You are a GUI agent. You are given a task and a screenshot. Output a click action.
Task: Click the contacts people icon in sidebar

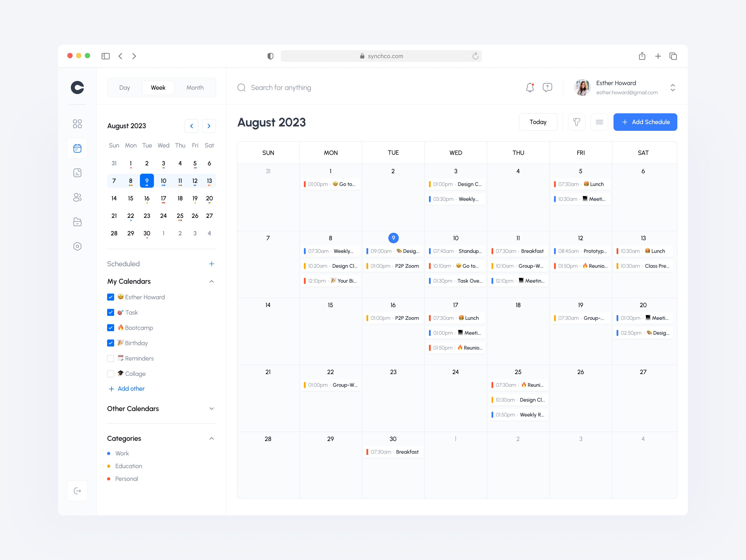[77, 197]
